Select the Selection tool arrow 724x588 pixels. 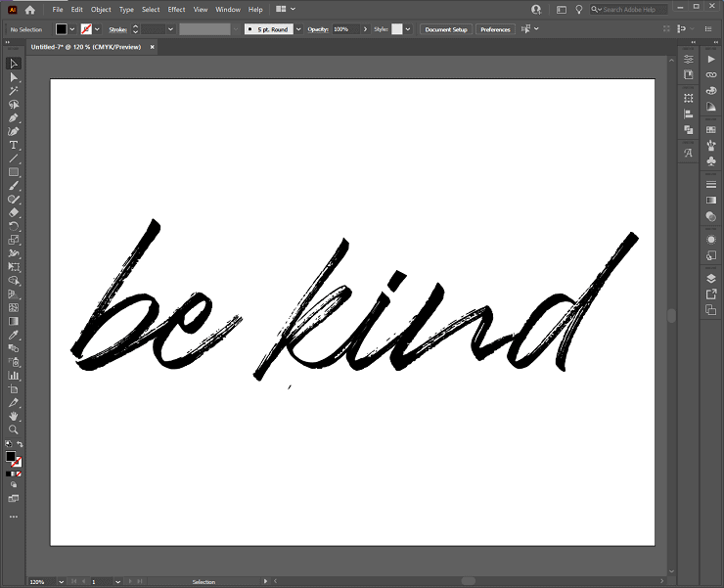(14, 64)
